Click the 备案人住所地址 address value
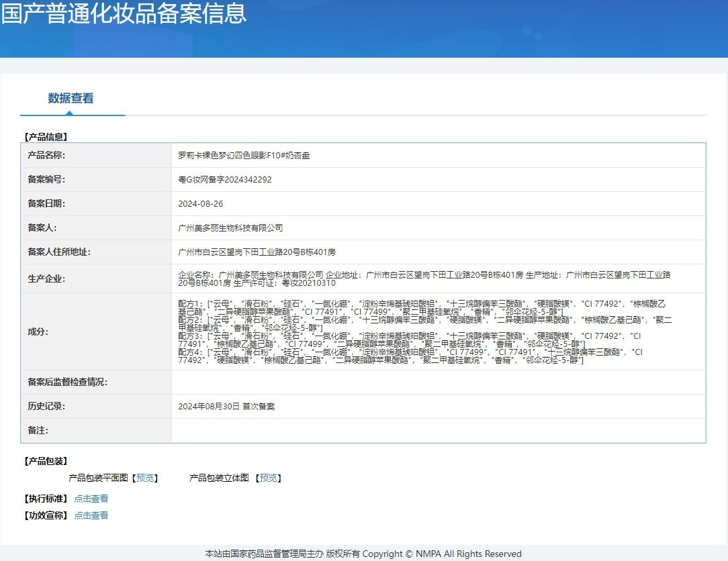 257,252
